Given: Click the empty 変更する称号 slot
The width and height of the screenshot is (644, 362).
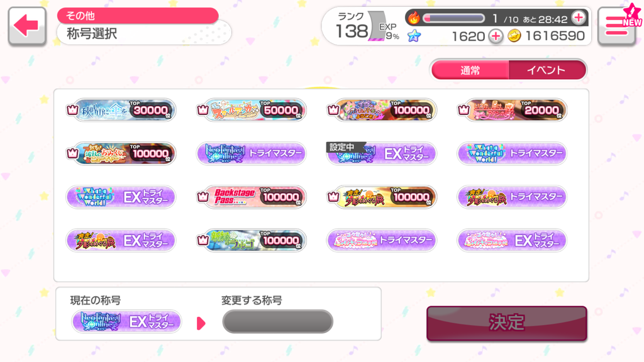Looking at the screenshot, I should (x=277, y=321).
